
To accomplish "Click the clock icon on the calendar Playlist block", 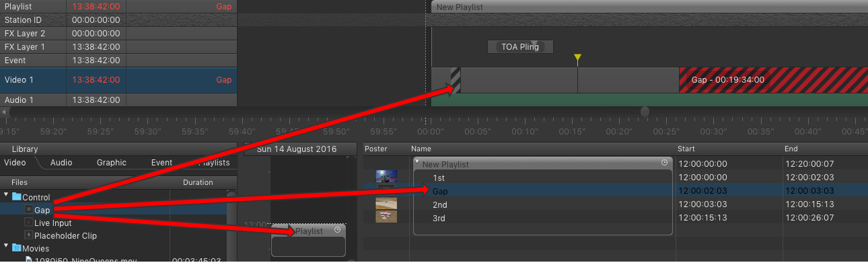I will [337, 230].
